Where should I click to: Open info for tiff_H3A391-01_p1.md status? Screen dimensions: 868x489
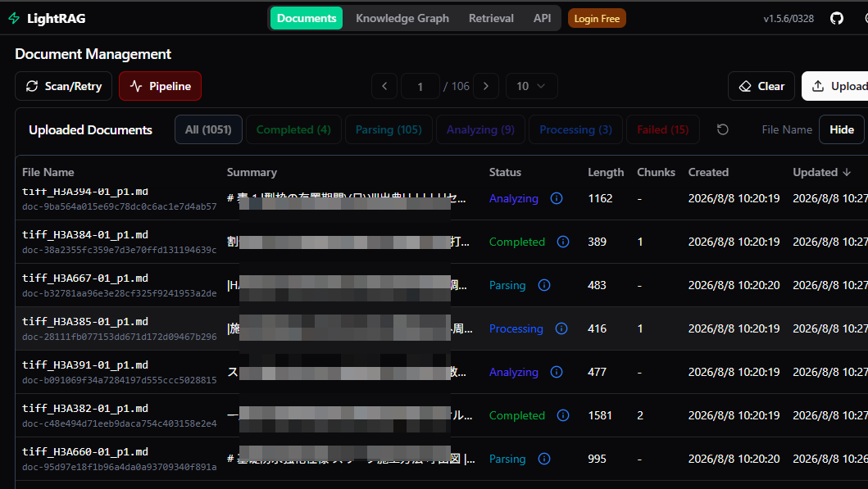click(557, 372)
